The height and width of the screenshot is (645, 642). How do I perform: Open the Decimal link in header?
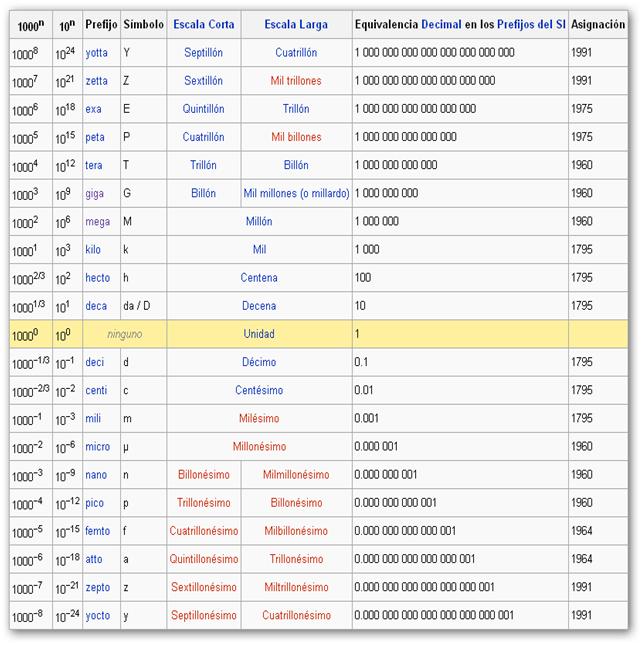(x=441, y=25)
